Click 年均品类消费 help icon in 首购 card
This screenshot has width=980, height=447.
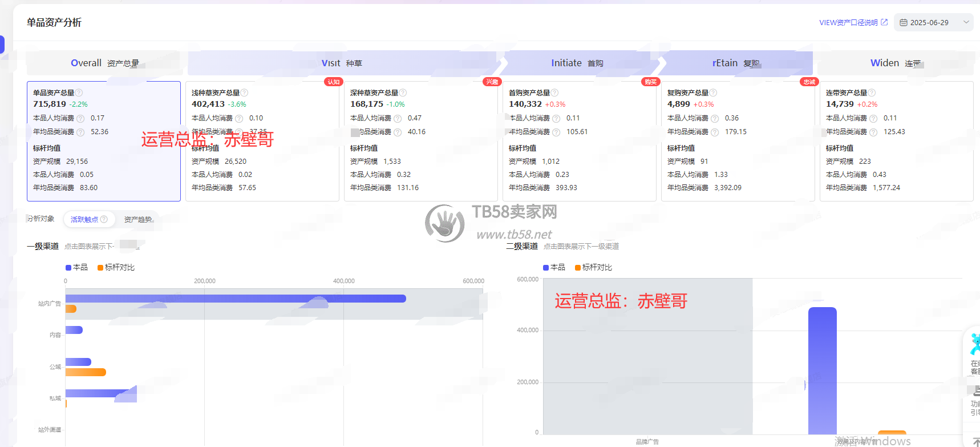pos(556,132)
